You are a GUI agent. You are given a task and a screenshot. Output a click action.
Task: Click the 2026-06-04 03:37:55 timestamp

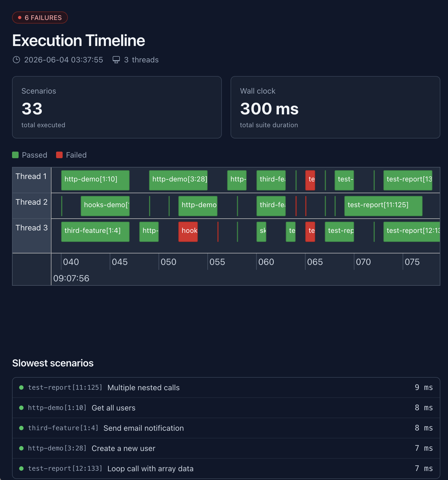[x=63, y=60]
